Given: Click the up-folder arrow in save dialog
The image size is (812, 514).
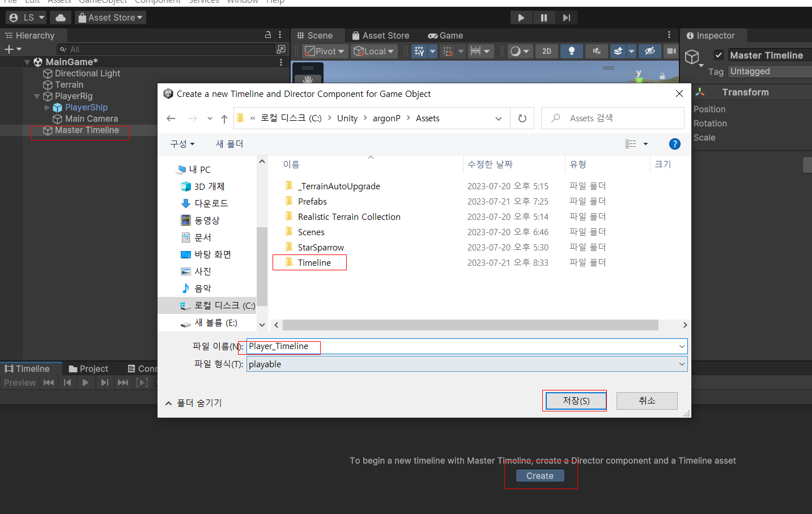Looking at the screenshot, I should [224, 118].
